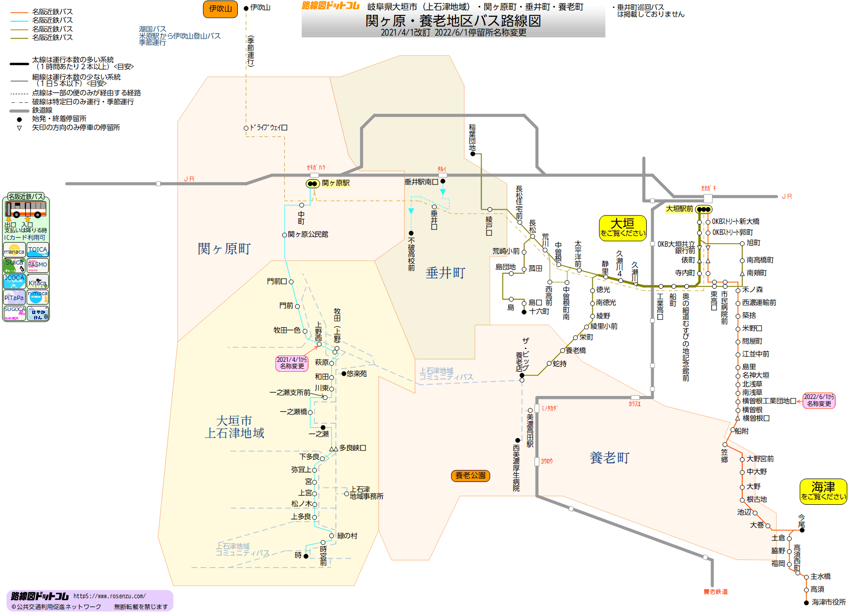The width and height of the screenshot is (850, 616).
Task: Click the SUGOCA card icon
Action: coord(14,313)
